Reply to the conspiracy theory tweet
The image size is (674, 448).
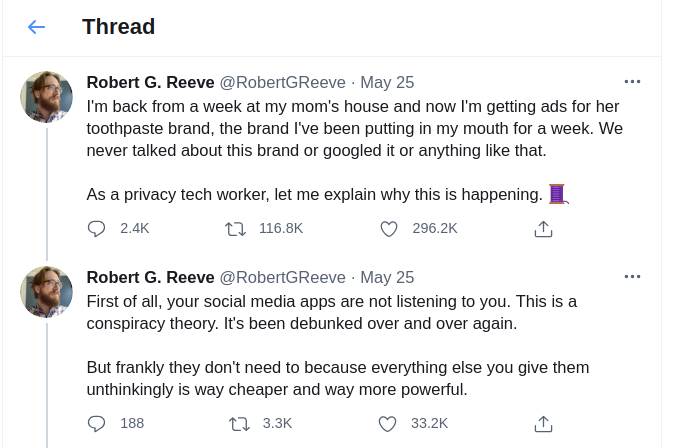tap(97, 423)
